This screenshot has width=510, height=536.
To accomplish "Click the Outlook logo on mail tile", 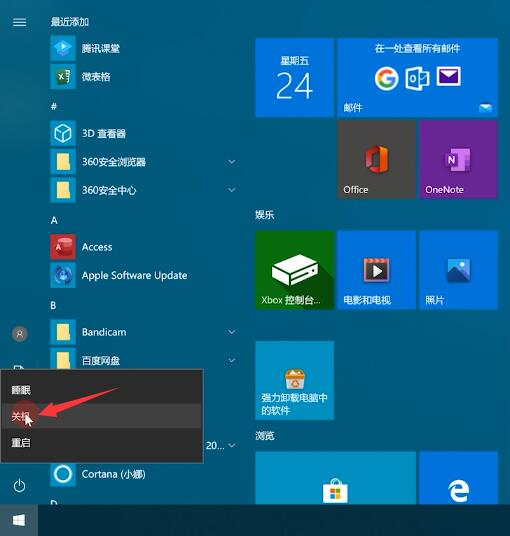I will tap(417, 78).
